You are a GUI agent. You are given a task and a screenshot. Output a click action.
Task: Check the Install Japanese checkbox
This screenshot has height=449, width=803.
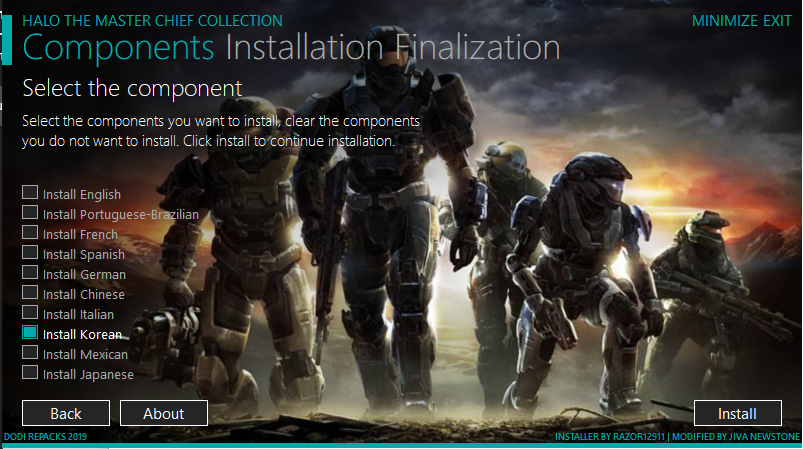[x=30, y=372]
